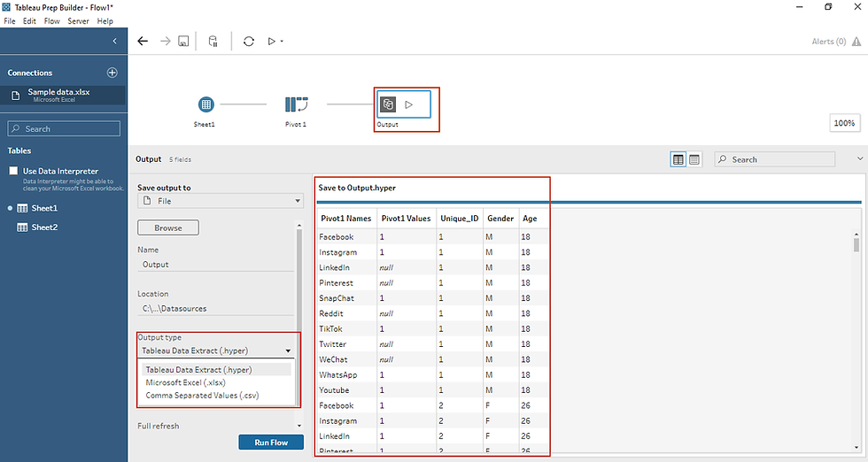Open the Alerts warning icon
Viewport: 868px width, 462px height.
tap(856, 42)
